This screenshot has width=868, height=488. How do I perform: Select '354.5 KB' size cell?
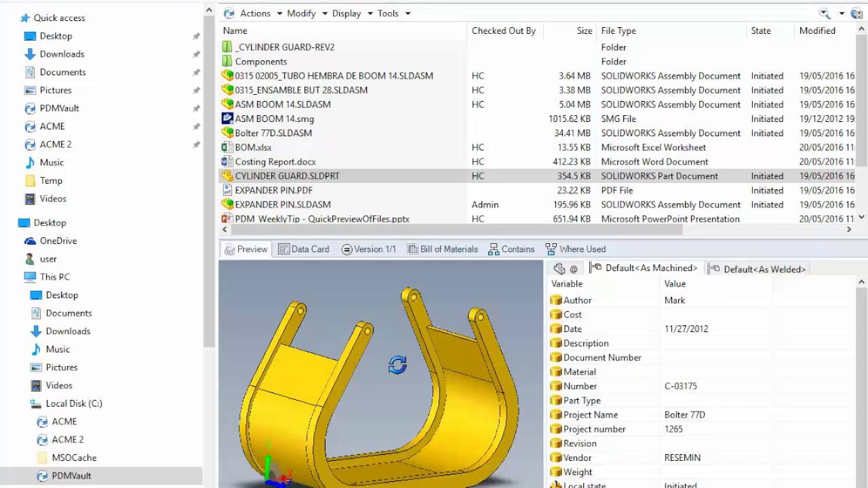pos(575,176)
